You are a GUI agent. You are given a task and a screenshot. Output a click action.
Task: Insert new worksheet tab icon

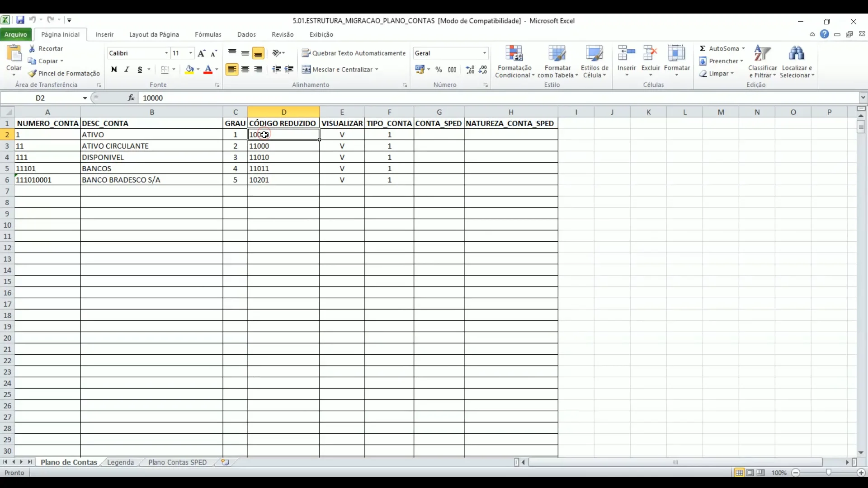tap(225, 462)
